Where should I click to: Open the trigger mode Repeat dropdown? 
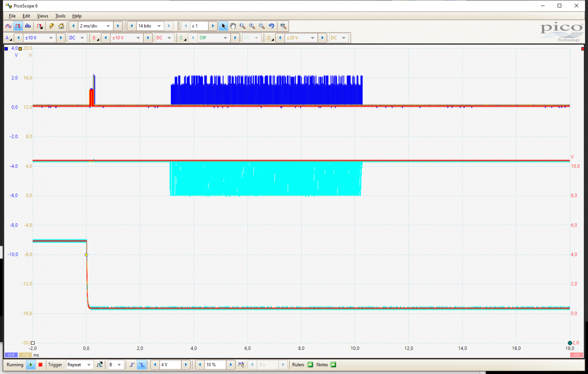pyautogui.click(x=79, y=364)
